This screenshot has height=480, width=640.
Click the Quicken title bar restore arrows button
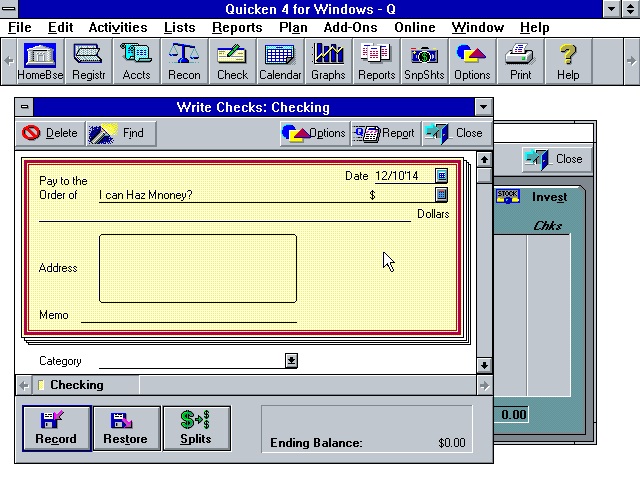tap(630, 9)
